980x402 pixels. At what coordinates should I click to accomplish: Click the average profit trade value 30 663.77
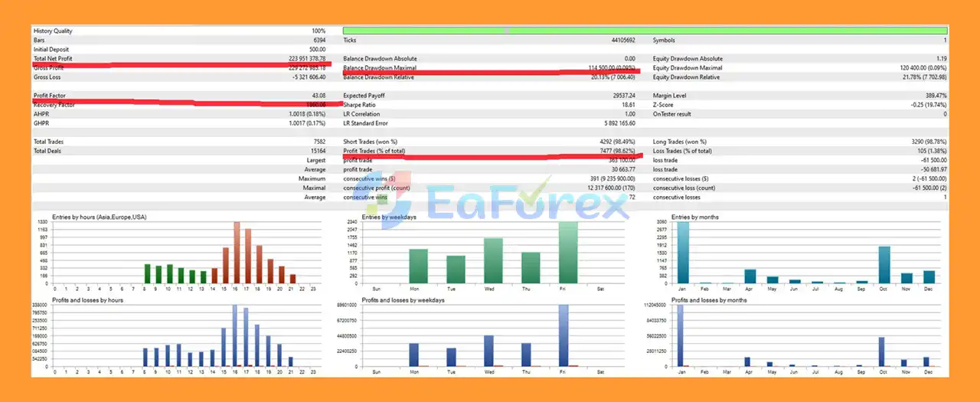tap(623, 169)
